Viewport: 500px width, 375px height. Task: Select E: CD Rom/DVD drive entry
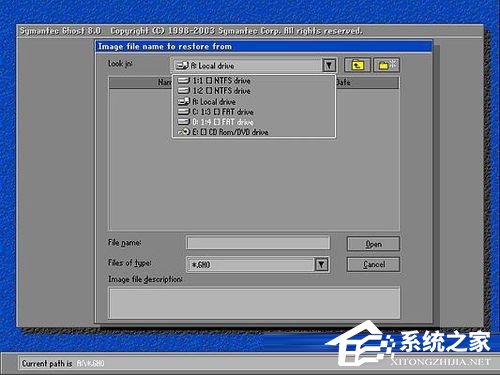[x=254, y=132]
